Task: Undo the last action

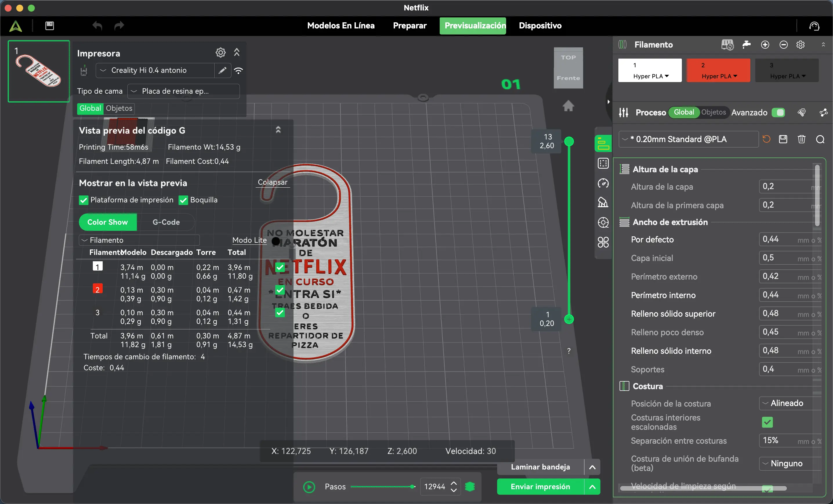Action: [x=97, y=26]
